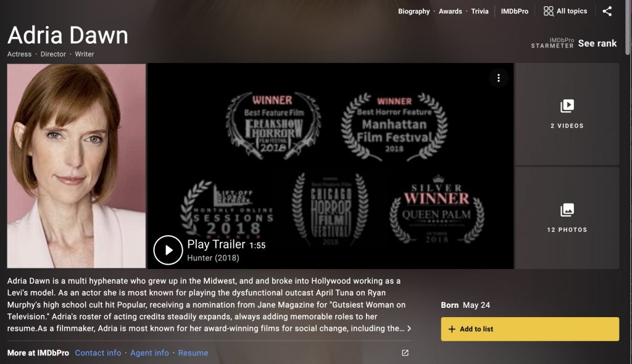Open the All topics grid icon

click(x=548, y=11)
